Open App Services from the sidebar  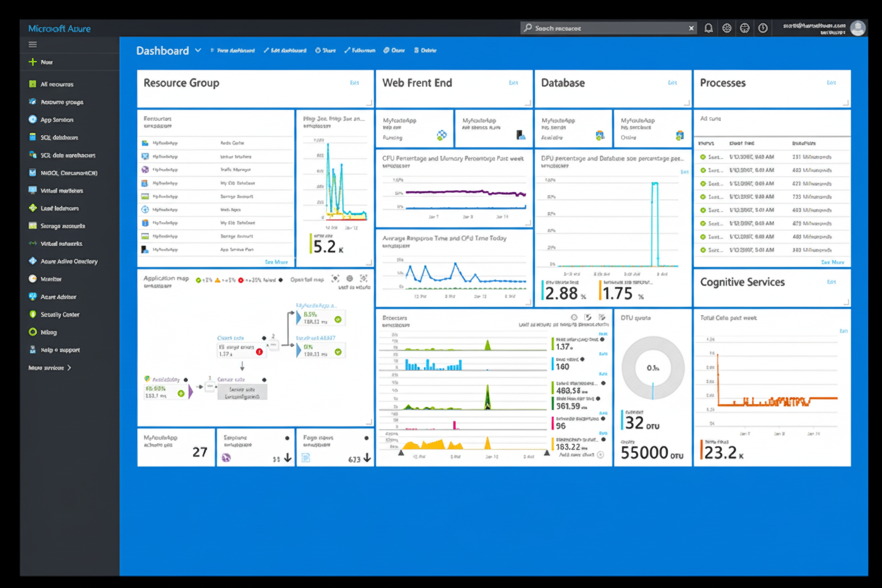pos(57,119)
